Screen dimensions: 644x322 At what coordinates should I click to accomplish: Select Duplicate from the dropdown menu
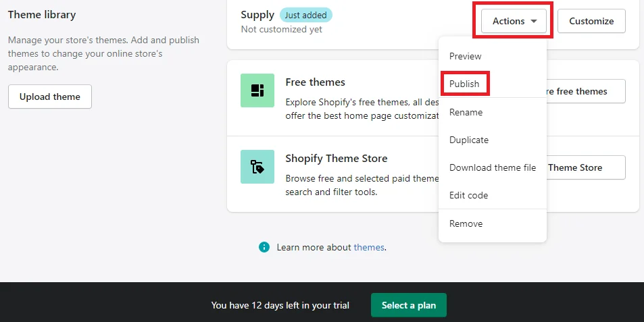[469, 140]
